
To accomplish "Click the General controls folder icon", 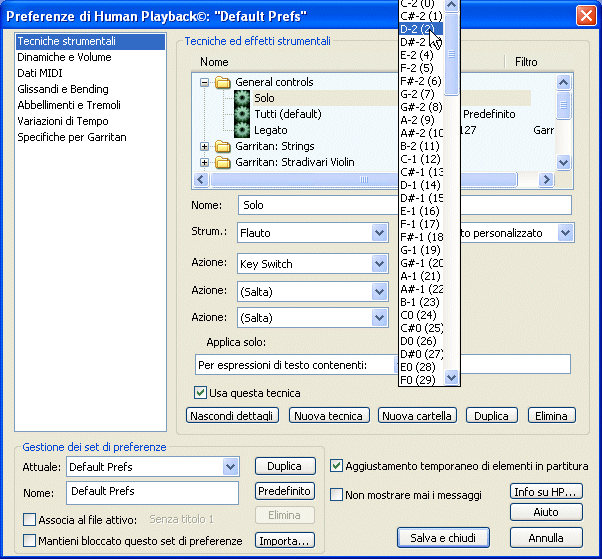I will point(222,82).
